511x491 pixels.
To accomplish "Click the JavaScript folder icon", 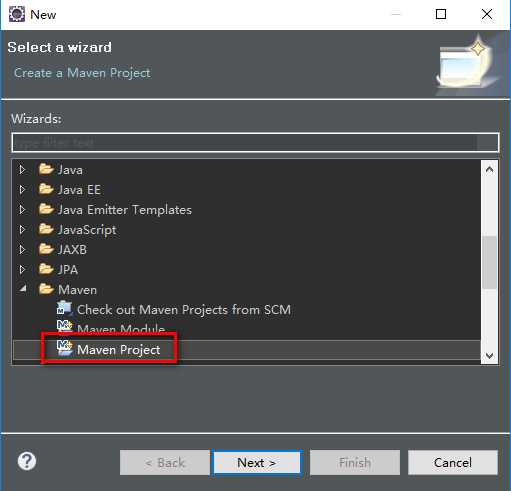I will 46,229.
